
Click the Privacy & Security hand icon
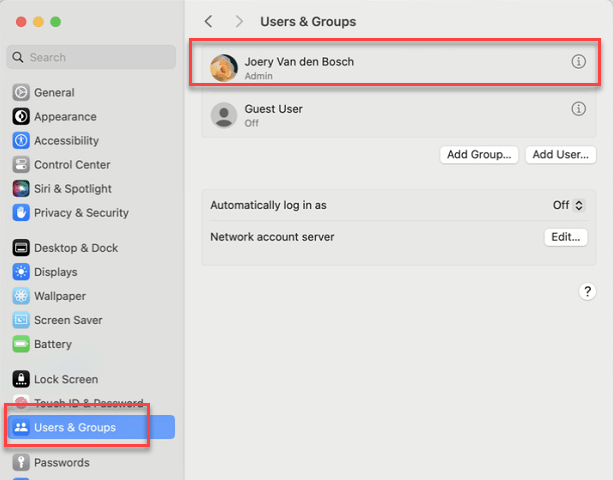click(x=21, y=213)
